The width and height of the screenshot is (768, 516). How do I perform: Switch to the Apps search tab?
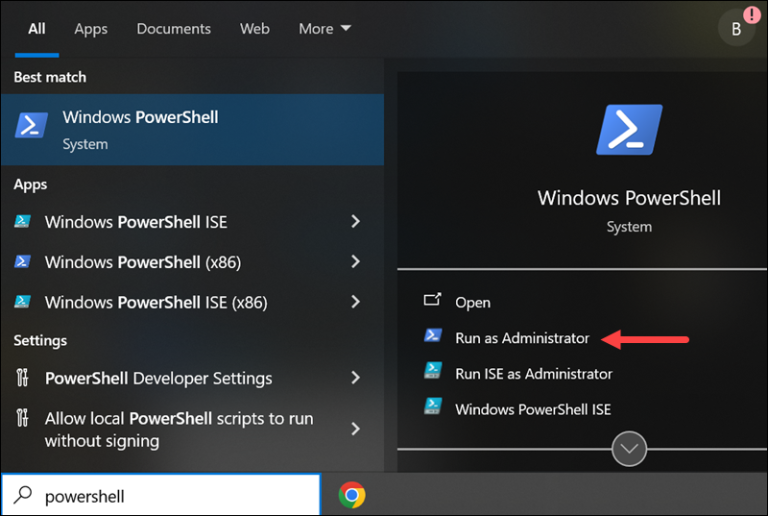[91, 29]
